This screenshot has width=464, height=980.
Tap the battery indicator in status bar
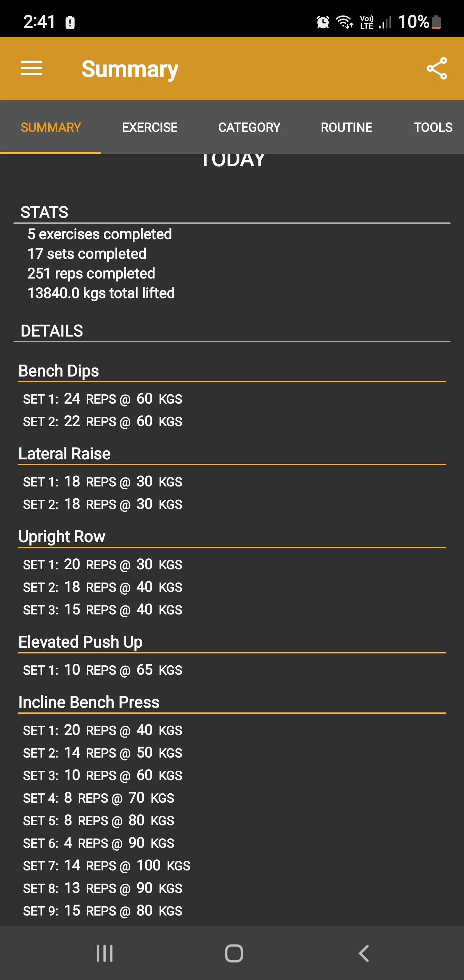click(x=437, y=22)
